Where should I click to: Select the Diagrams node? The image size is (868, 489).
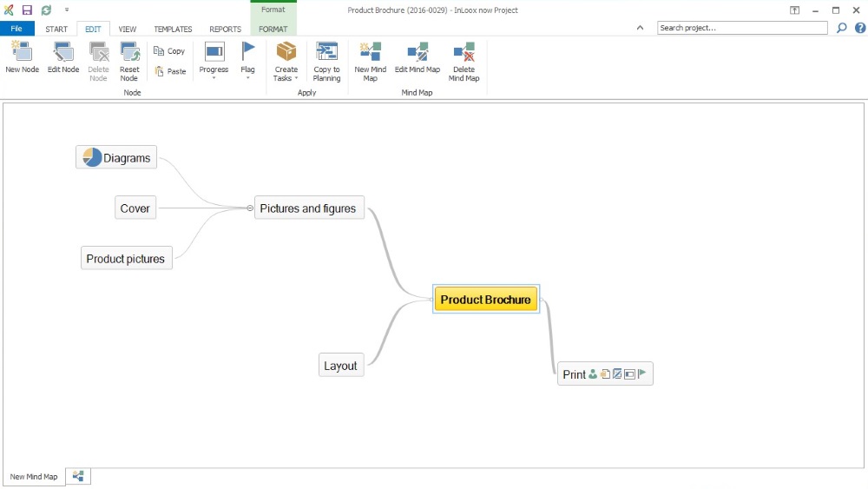pyautogui.click(x=116, y=157)
